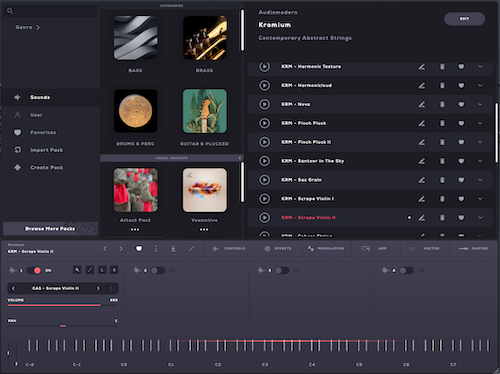Expand the KRM - Nova row chevron
500x374 pixels.
tap(480, 104)
